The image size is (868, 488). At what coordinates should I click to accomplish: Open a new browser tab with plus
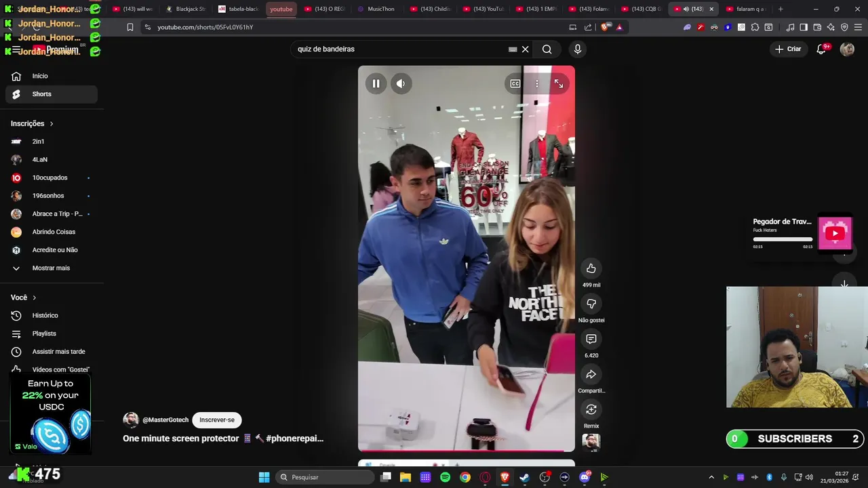pyautogui.click(x=781, y=9)
